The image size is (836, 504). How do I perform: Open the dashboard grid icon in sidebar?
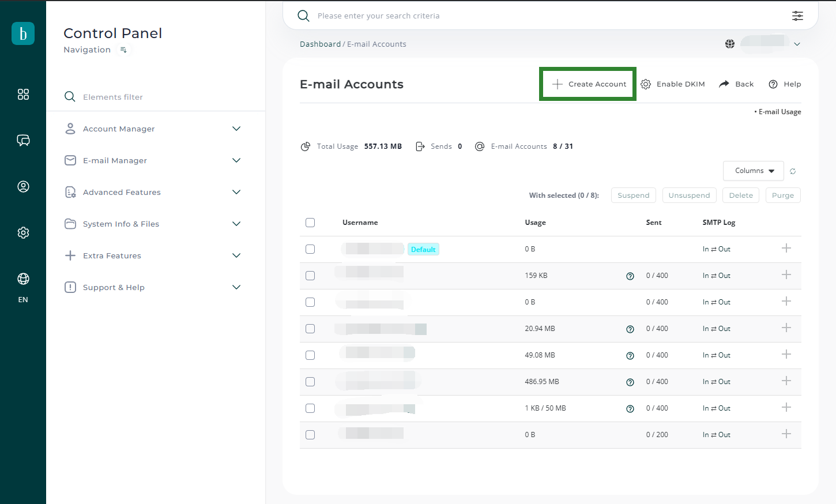point(23,95)
